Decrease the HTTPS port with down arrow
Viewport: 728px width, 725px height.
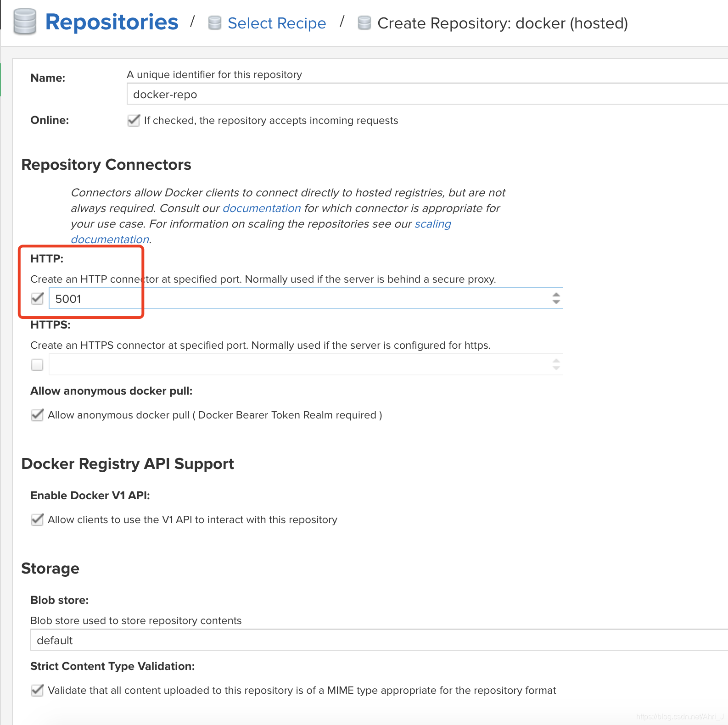(556, 368)
